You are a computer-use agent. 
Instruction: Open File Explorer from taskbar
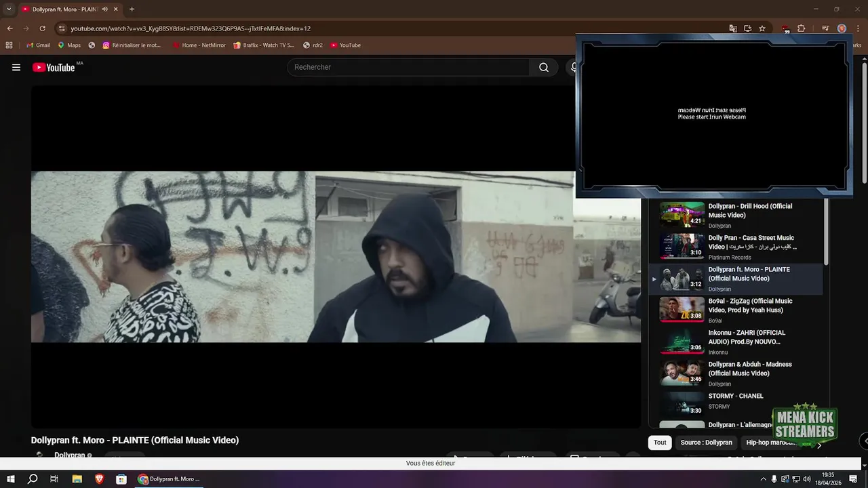pyautogui.click(x=77, y=479)
